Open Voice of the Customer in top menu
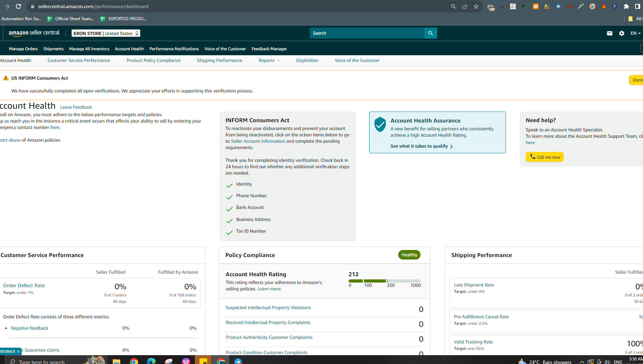Image resolution: width=643 pixels, height=364 pixels. click(225, 49)
